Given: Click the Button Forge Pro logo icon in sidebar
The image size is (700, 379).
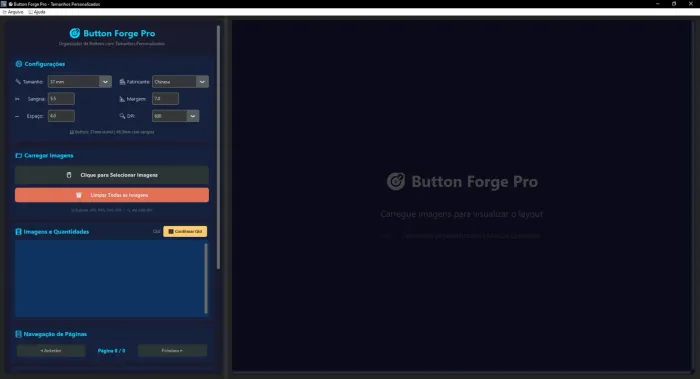Looking at the screenshot, I should tap(75, 33).
